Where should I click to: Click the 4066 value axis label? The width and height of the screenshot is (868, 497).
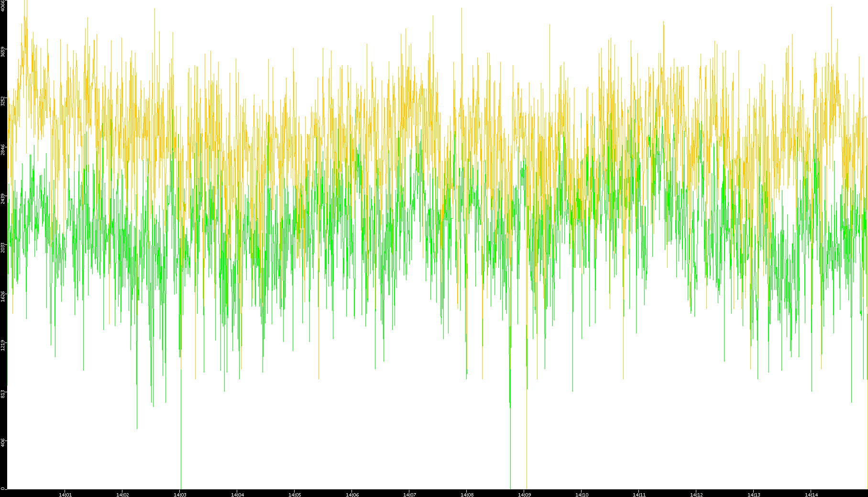click(x=3, y=6)
